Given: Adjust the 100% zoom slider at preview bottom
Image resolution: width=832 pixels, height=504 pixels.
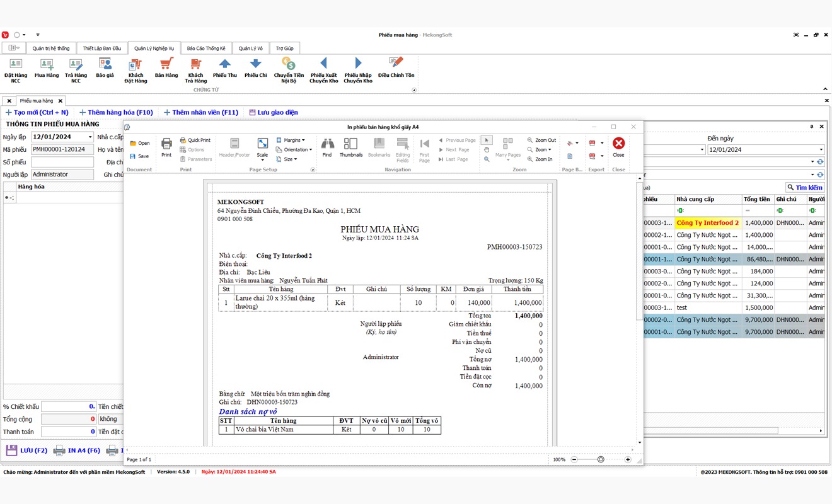Looking at the screenshot, I should pyautogui.click(x=601, y=460).
